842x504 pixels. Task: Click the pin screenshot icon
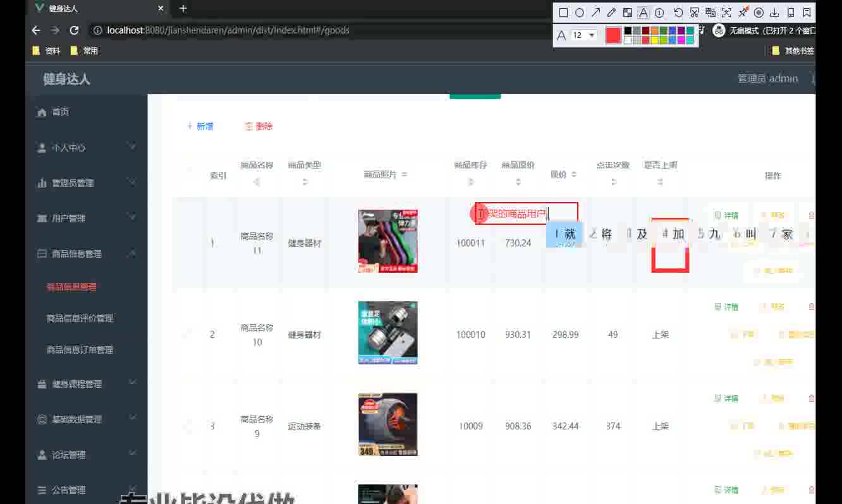[x=743, y=13]
